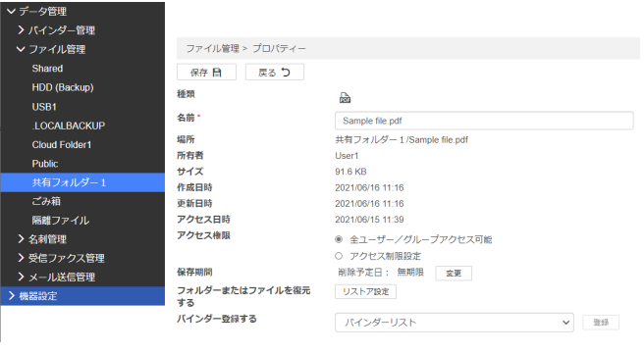Click the ファイル管理 breadcrumb link
Image resolution: width=644 pixels, height=353 pixels.
pos(212,48)
